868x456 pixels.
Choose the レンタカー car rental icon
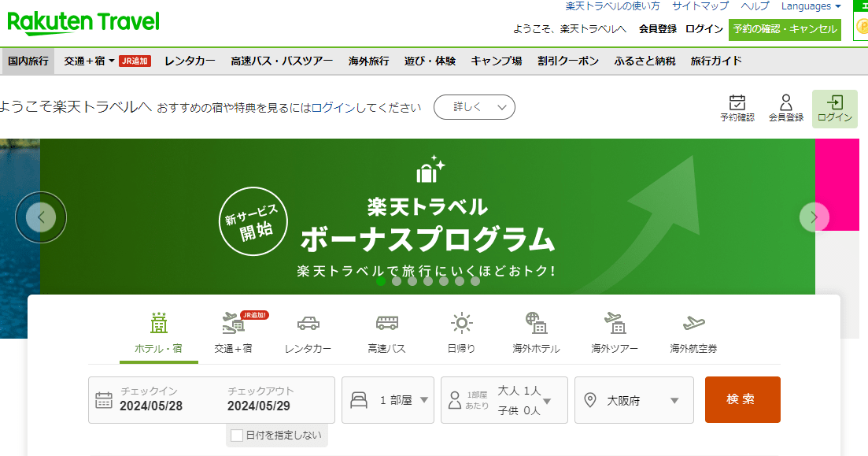tap(308, 324)
